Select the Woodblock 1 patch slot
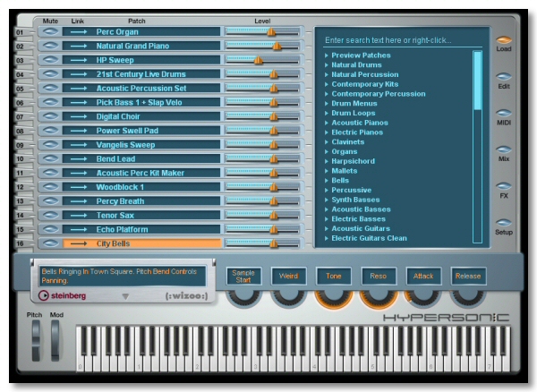 [141, 187]
